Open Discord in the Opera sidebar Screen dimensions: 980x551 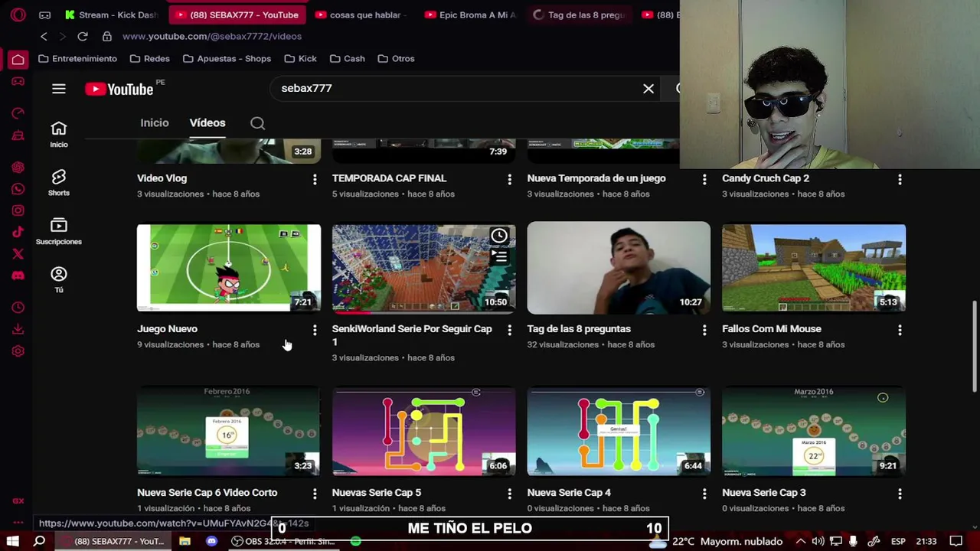click(x=18, y=275)
